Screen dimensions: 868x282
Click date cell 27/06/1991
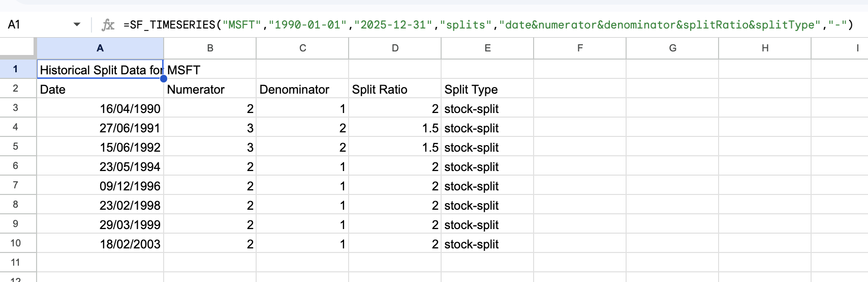point(100,127)
